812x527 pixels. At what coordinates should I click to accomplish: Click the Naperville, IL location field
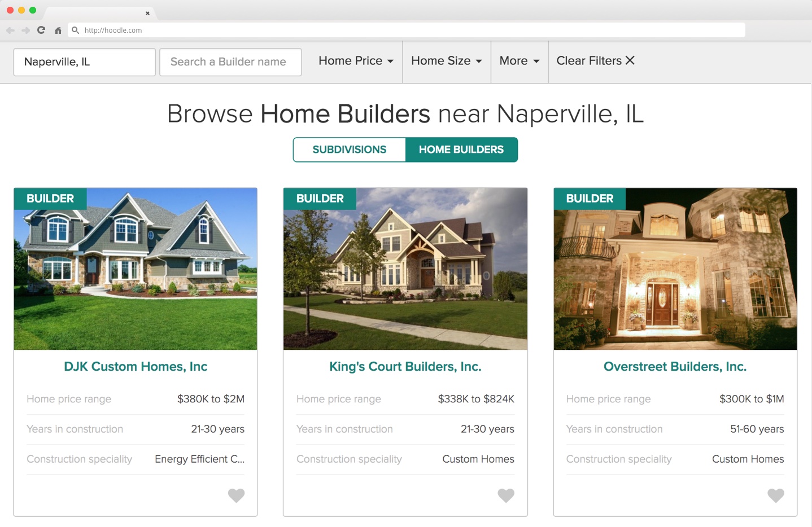[x=85, y=62]
